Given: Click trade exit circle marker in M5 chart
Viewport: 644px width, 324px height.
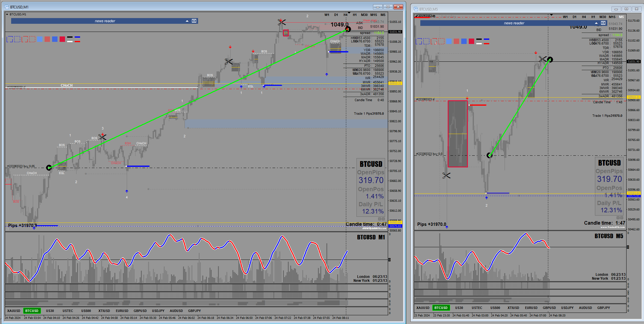Looking at the screenshot, I should tap(550, 60).
